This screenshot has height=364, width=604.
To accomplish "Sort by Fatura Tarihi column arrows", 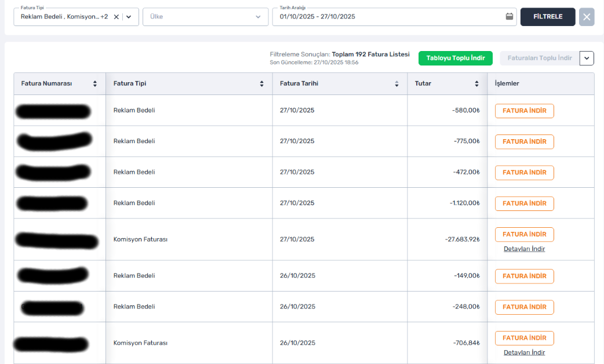I will [396, 83].
